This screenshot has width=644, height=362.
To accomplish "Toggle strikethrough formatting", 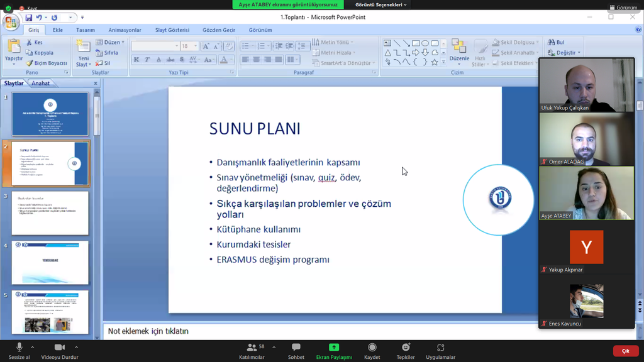I will tap(170, 60).
